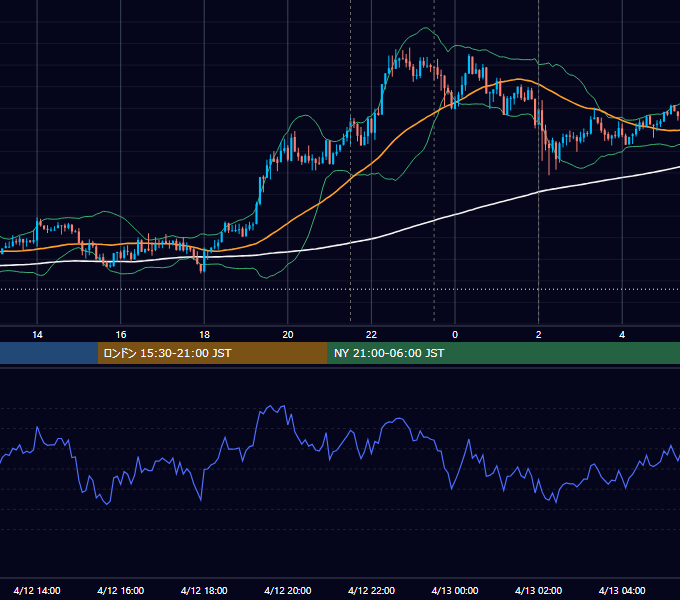This screenshot has width=680, height=600.
Task: Click the 2 hour label on price chart axis
Action: click(539, 335)
